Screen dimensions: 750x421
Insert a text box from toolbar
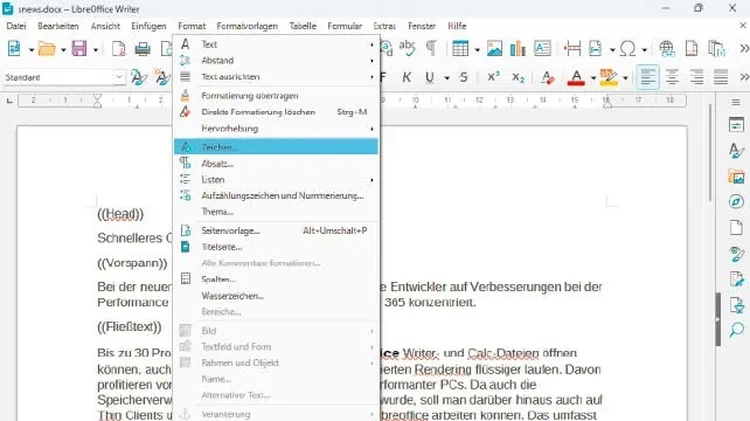click(542, 48)
